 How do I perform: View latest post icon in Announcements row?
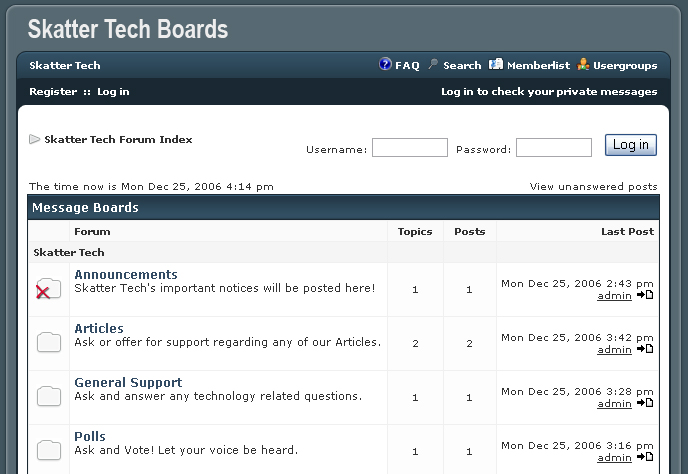tap(645, 295)
